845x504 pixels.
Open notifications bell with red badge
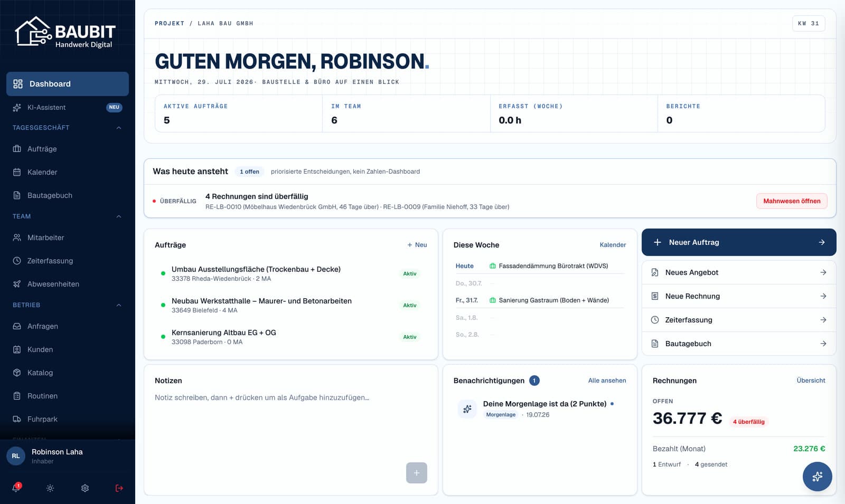coord(16,488)
